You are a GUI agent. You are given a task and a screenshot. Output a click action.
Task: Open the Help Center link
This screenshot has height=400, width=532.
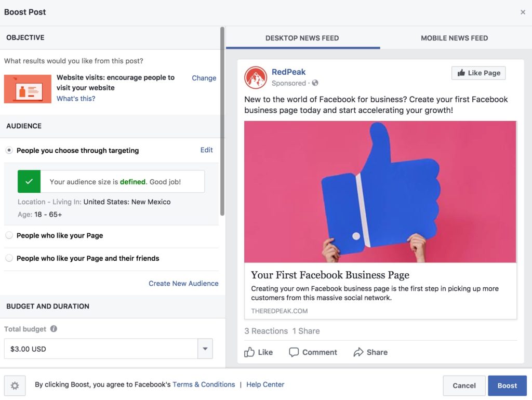click(x=265, y=384)
